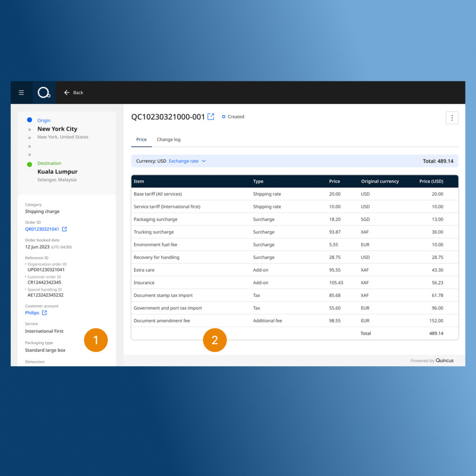The width and height of the screenshot is (476, 476).
Task: Open the three-dot more options menu
Action: 452,118
